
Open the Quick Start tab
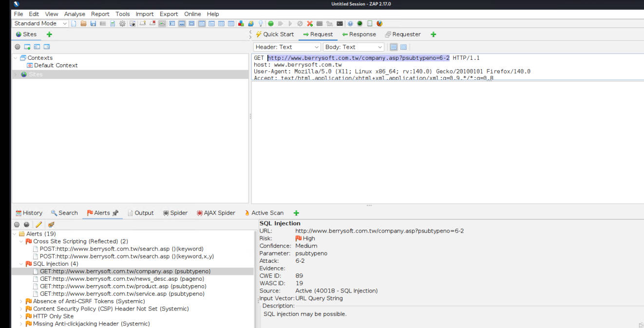[x=274, y=35]
